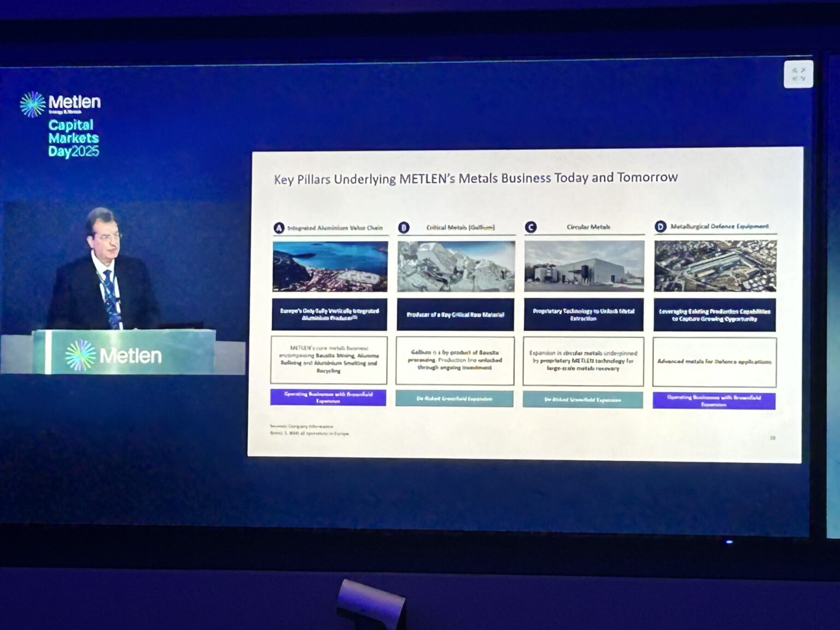Click the teal De-Risked Greenfield Expansion label under pillar B
The image size is (840, 630).
coord(454,399)
